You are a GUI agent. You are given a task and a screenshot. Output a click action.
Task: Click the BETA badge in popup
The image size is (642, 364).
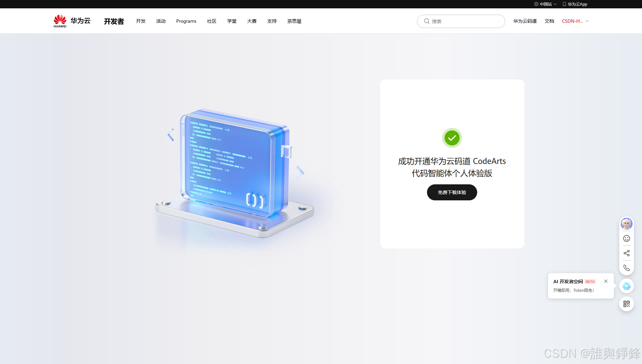tap(590, 282)
